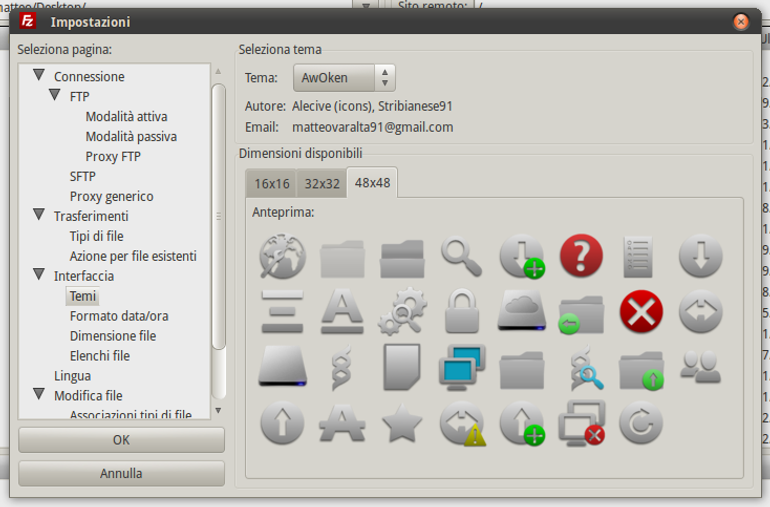Viewport: 770px width, 507px height.
Task: Click the blue network monitors icon
Action: point(462,367)
